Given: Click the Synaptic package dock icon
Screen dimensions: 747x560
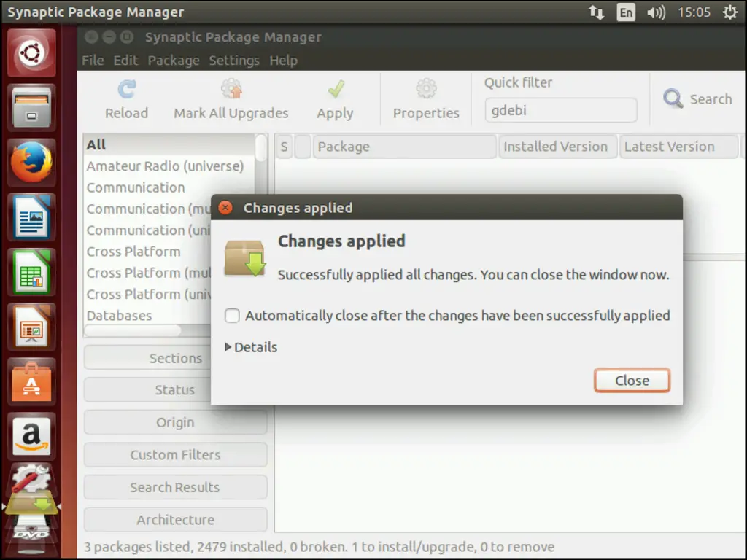Looking at the screenshot, I should coord(31,505).
